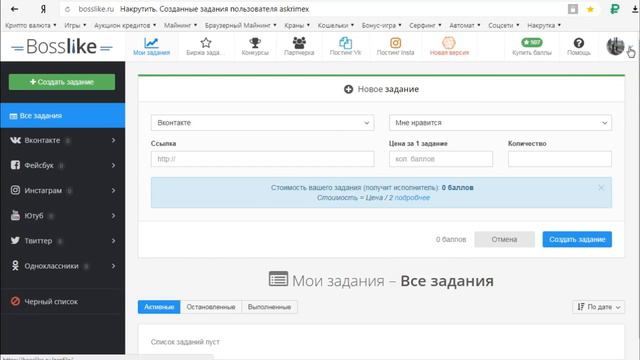Open the Крипто валюта bookmarks folder
640x360 pixels.
31,25
